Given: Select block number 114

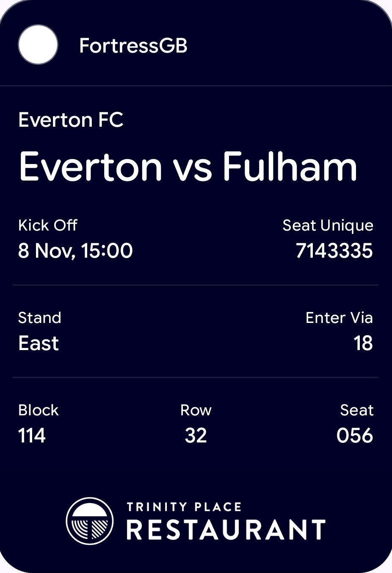Looking at the screenshot, I should point(32,436).
